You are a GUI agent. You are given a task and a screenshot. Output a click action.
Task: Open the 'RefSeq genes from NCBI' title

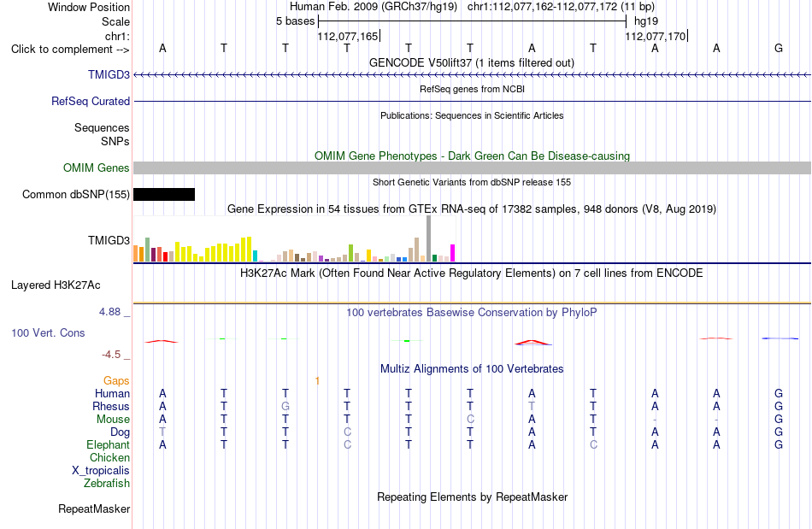click(x=472, y=89)
